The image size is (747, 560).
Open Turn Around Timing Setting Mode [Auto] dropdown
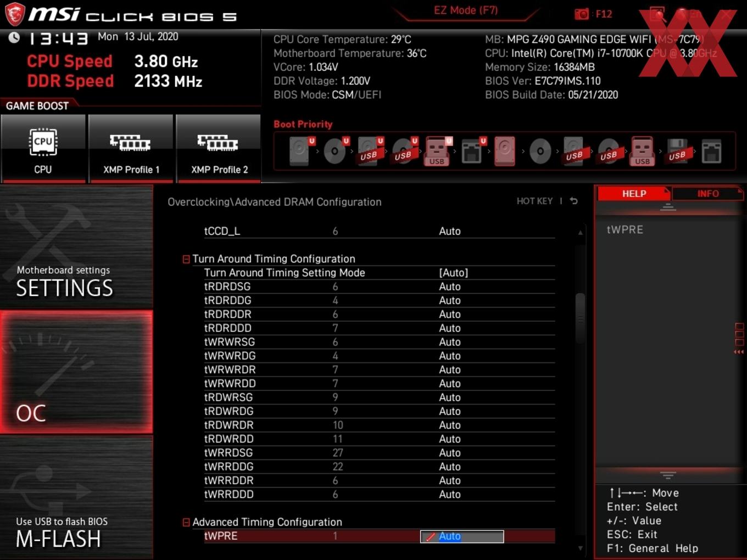click(453, 273)
